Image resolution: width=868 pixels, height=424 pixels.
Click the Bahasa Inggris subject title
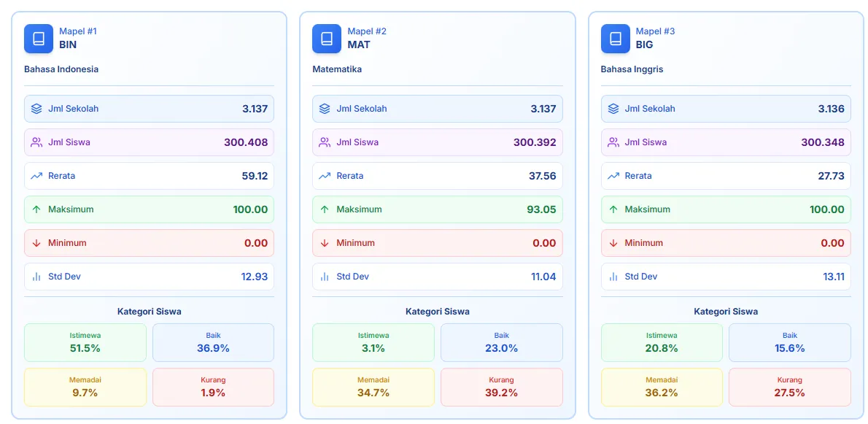[x=632, y=69]
